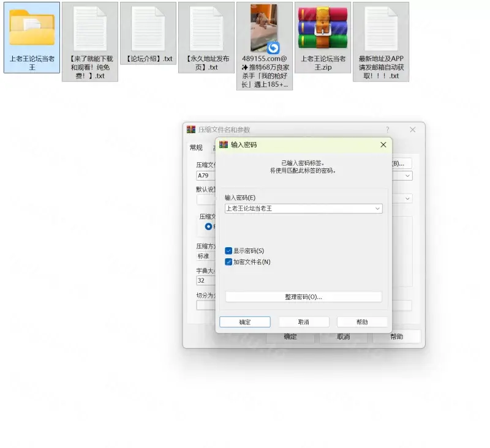Open the archive name dropdown behind the password dialog
490x448 pixels.
point(408,176)
